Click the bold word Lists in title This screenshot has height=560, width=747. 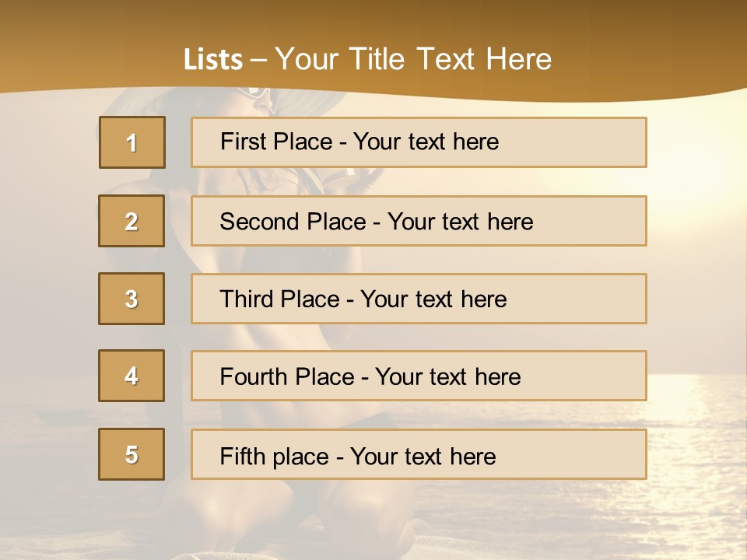(213, 60)
